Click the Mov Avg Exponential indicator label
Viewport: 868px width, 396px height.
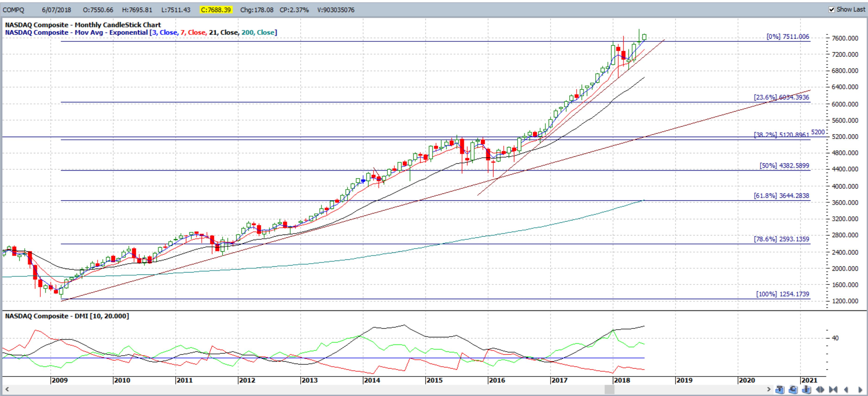pos(141,32)
